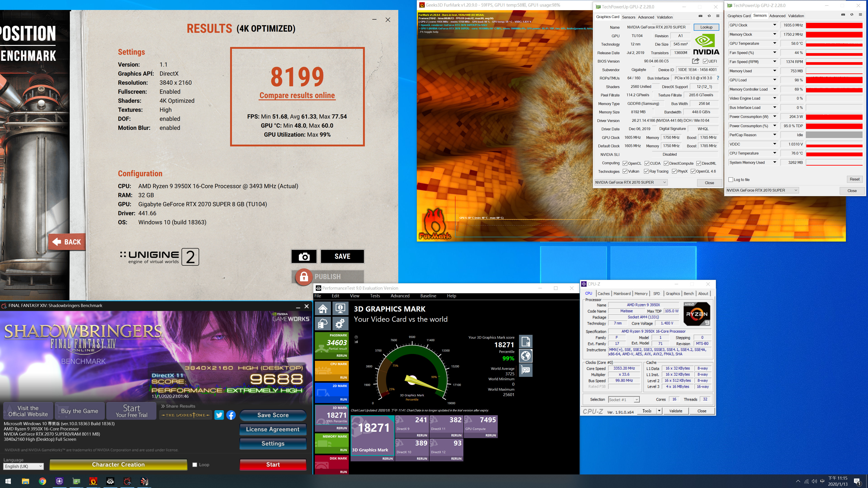Click Reset button in GPU-Z Sensors

coord(854,179)
